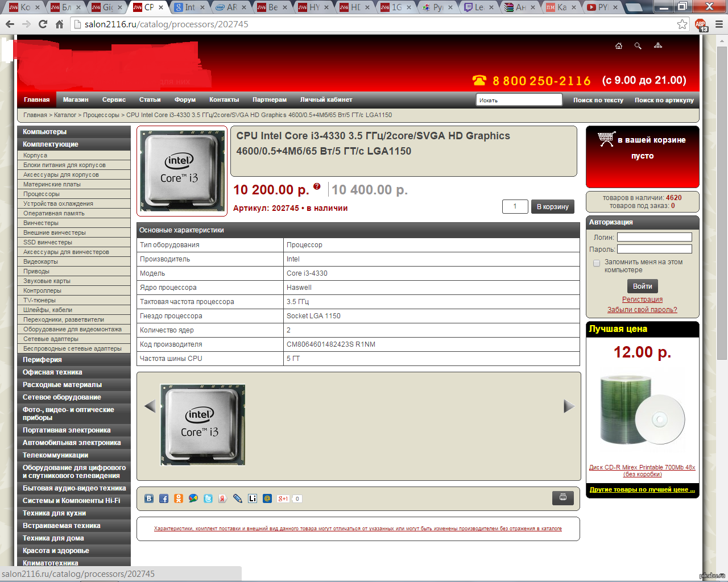The image size is (728, 582).
Task: Open the 'Сервис' menu item
Action: pos(114,99)
